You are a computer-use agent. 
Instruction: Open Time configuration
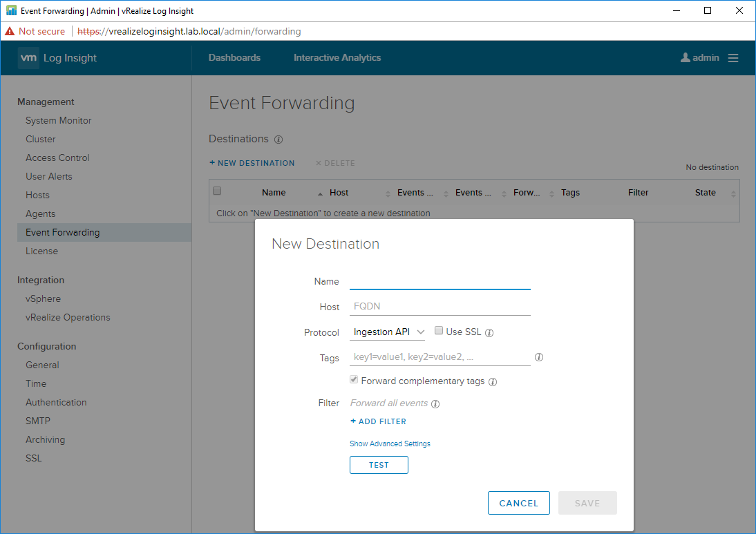tap(36, 383)
